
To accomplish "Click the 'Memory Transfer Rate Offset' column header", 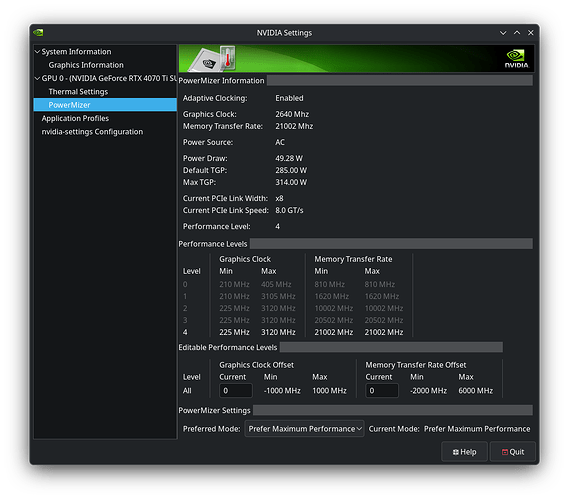I will [415, 365].
